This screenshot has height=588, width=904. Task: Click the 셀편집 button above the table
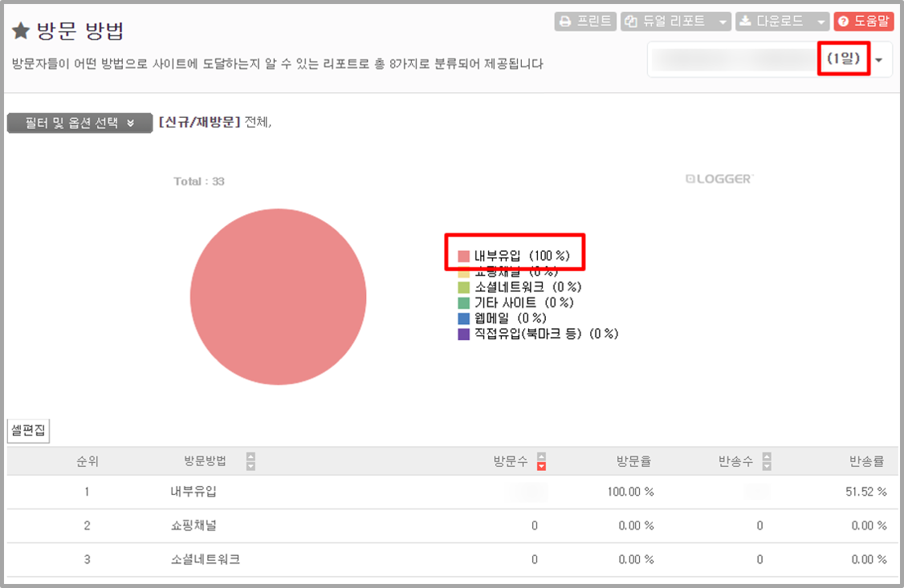(27, 431)
